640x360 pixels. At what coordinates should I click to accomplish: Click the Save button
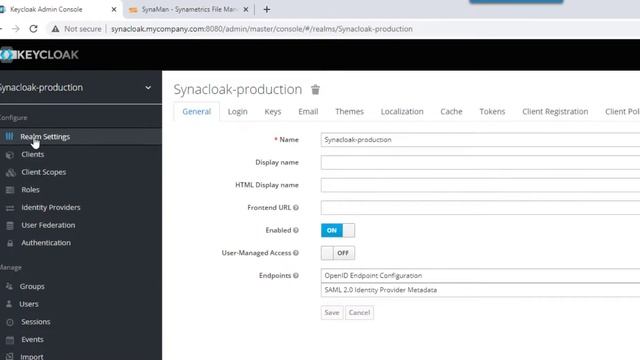coord(332,313)
